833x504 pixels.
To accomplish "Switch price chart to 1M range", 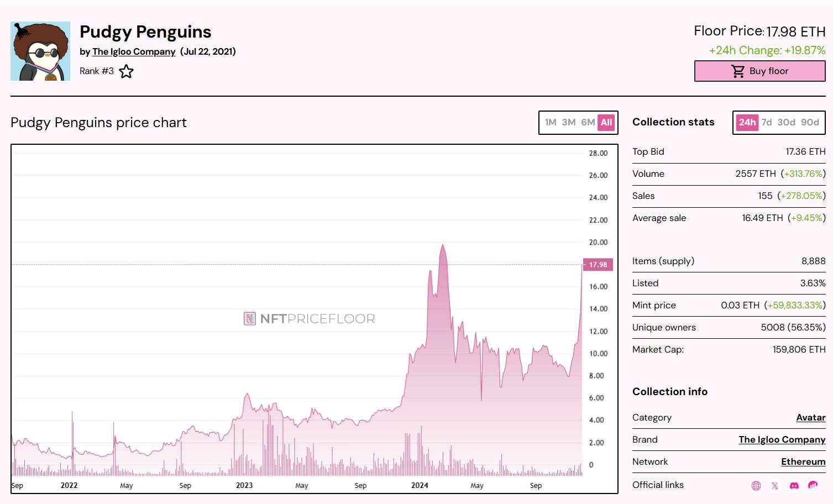I will (x=551, y=123).
